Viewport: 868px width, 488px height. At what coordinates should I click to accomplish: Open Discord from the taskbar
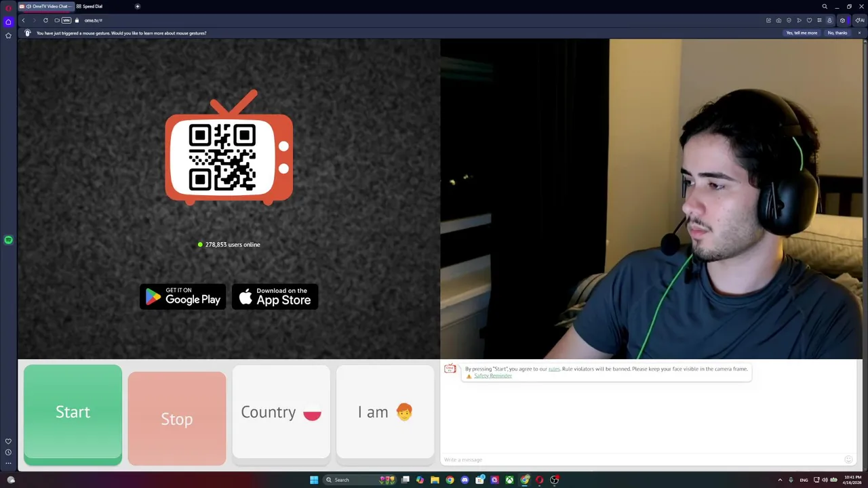coord(465,480)
